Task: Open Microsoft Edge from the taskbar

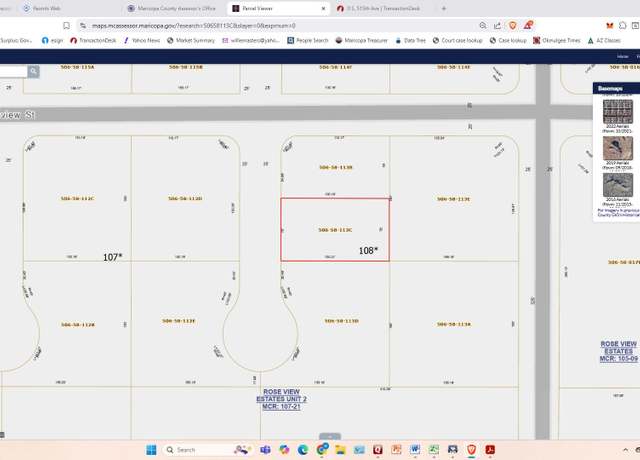Action: [303, 450]
